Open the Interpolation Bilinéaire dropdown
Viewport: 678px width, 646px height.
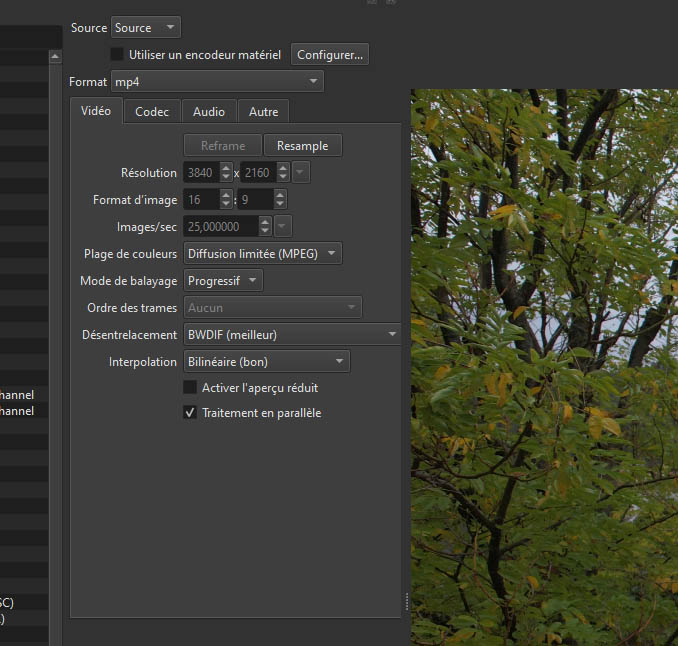coord(266,362)
